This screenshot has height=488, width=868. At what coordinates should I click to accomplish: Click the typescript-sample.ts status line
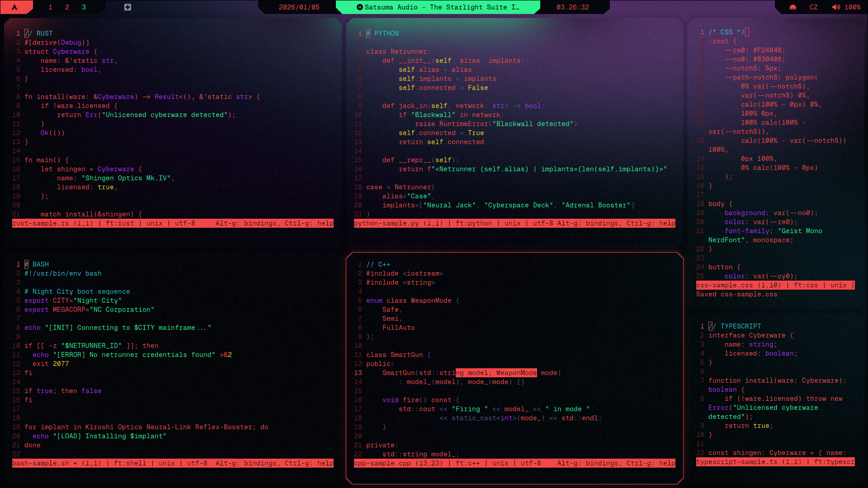point(775,462)
